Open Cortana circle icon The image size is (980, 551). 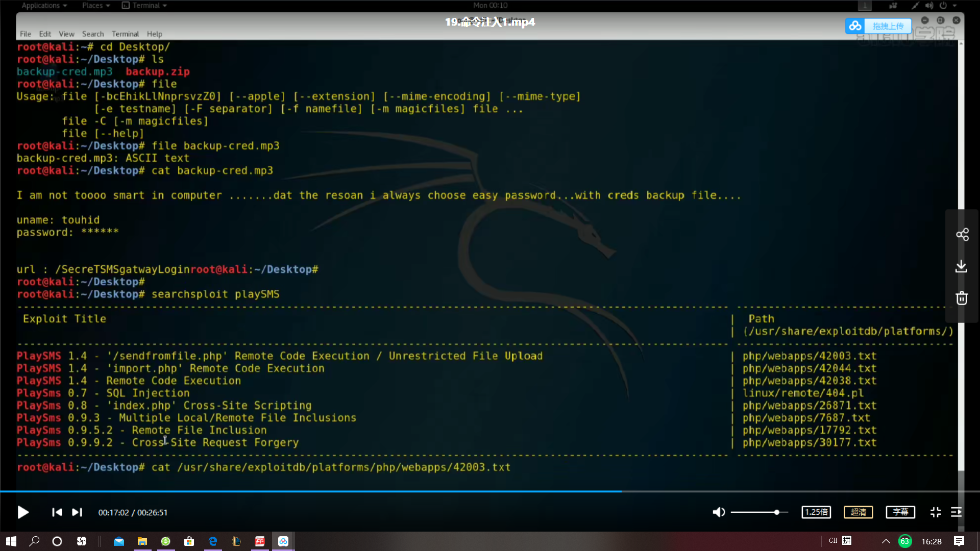click(x=57, y=541)
